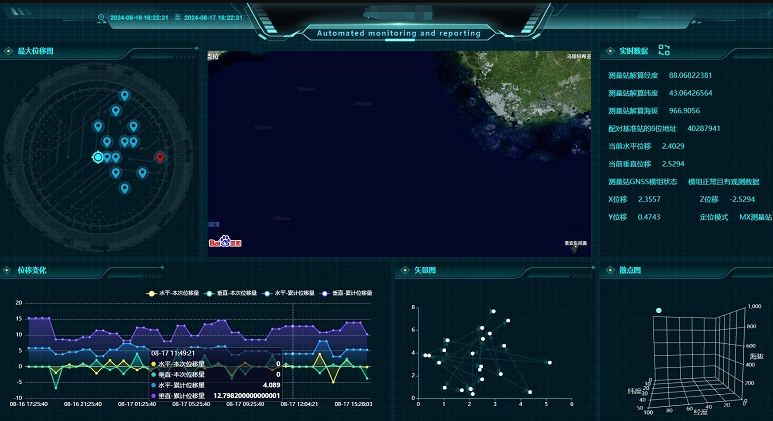Open the start date-time picker field
The height and width of the screenshot is (421, 773).
point(138,18)
